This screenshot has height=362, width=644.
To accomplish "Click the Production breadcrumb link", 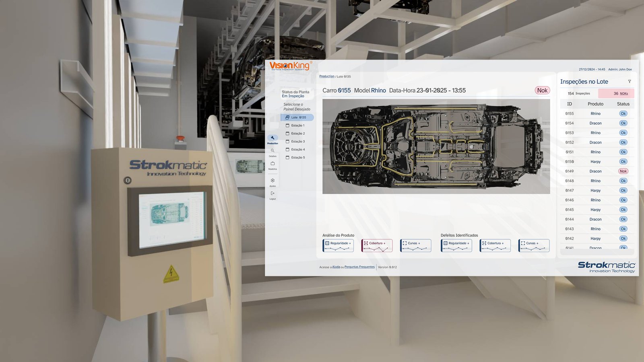I will tap(326, 76).
